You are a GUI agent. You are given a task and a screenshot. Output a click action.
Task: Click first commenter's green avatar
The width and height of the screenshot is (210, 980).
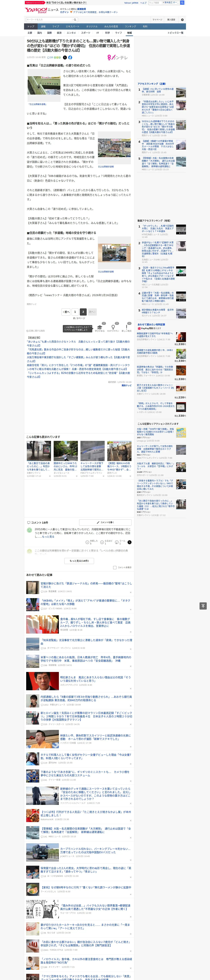click(29, 530)
